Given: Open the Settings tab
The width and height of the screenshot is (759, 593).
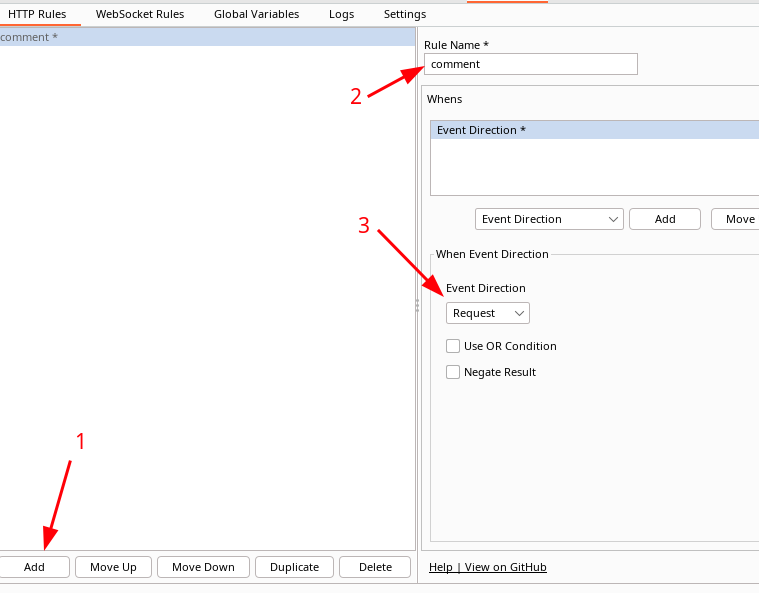Looking at the screenshot, I should coord(405,14).
